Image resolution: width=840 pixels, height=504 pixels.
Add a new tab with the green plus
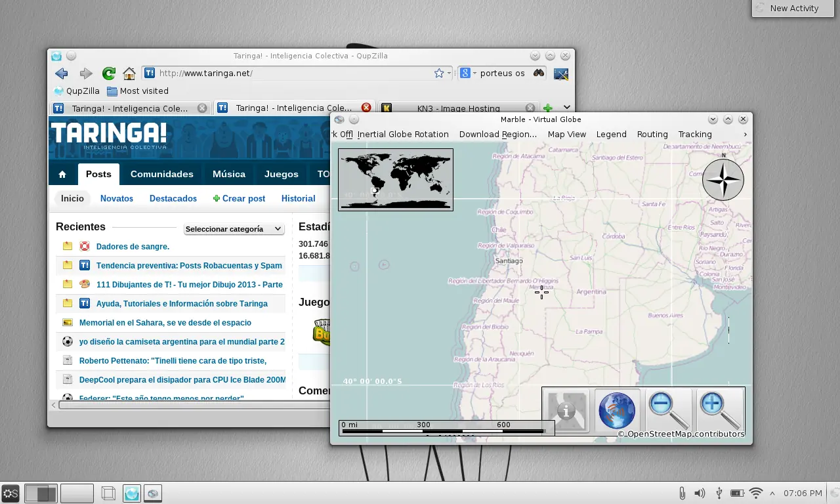click(548, 108)
